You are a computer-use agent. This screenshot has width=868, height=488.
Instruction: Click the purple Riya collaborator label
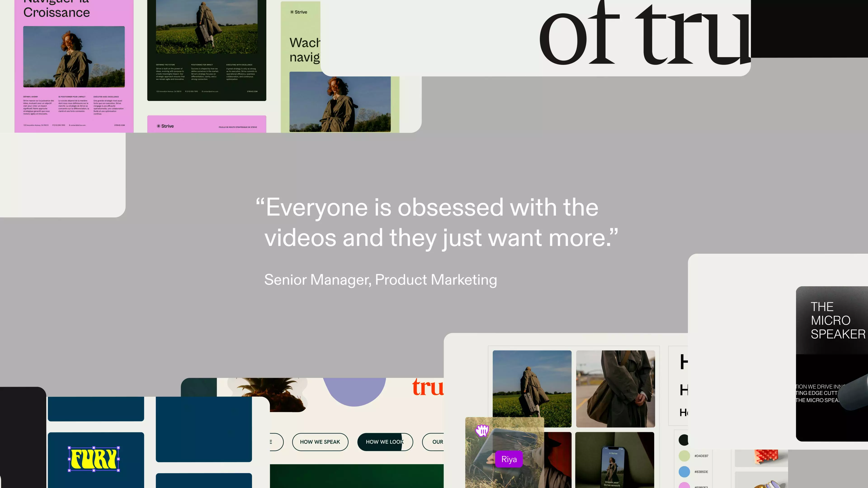(x=509, y=459)
